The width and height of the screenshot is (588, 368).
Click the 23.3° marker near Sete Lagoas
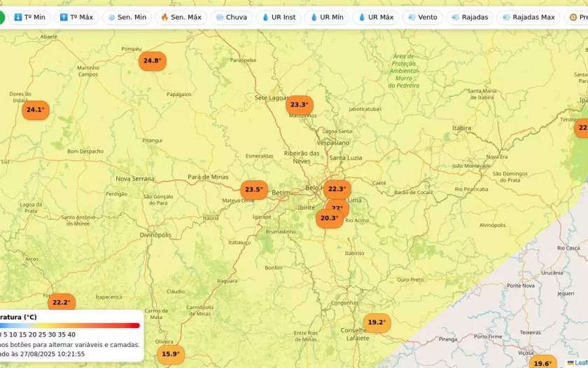[x=299, y=105]
